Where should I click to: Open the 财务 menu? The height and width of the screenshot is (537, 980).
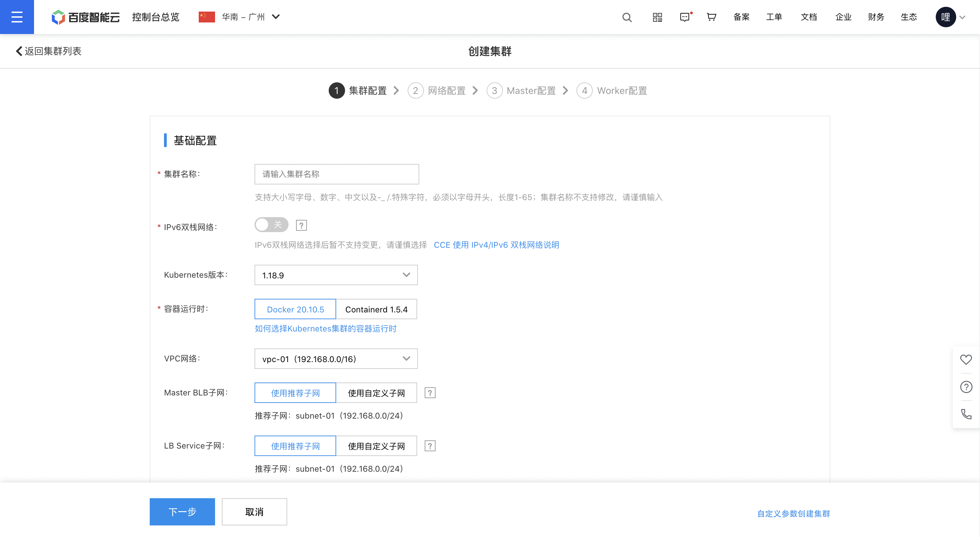(876, 17)
